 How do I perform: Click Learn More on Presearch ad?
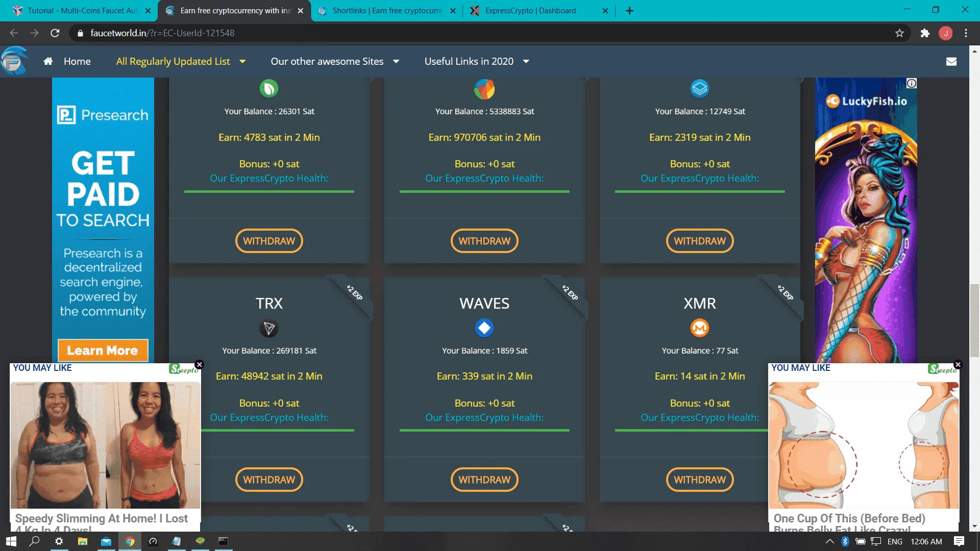pyautogui.click(x=103, y=350)
